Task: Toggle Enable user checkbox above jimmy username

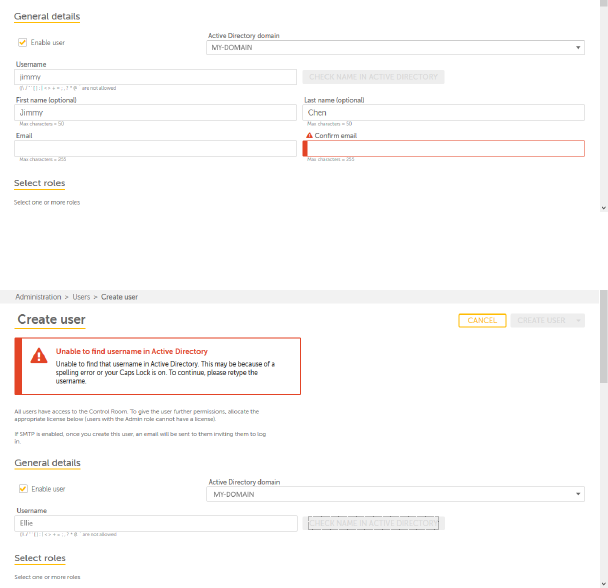Action: [23, 42]
